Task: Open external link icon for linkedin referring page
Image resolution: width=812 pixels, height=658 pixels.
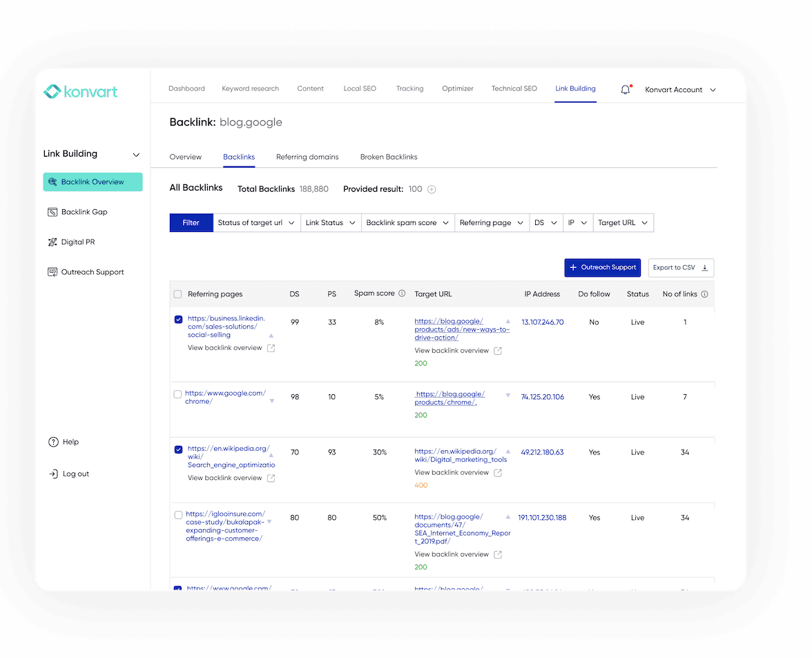Action: [271, 348]
